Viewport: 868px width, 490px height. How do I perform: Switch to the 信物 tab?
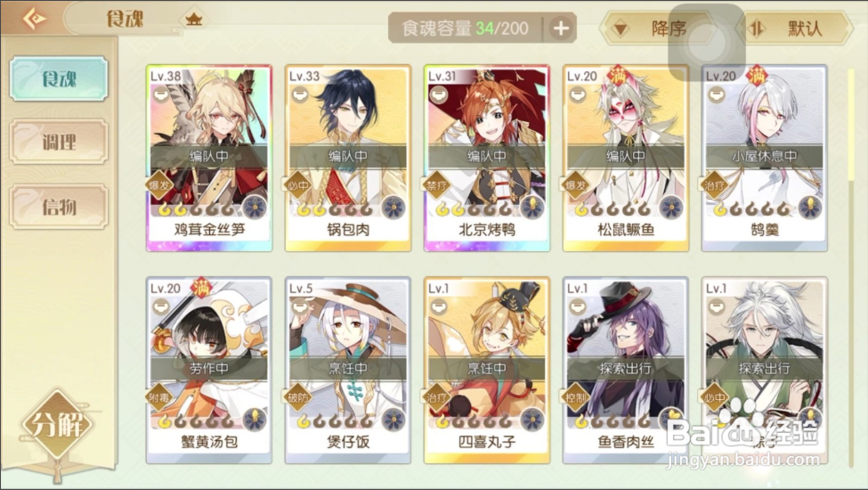(59, 207)
